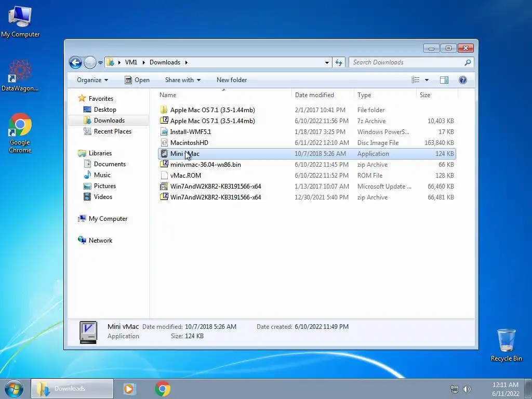Sort by Date modified column header
Viewport: 532px width, 399px height.
pyautogui.click(x=323, y=95)
